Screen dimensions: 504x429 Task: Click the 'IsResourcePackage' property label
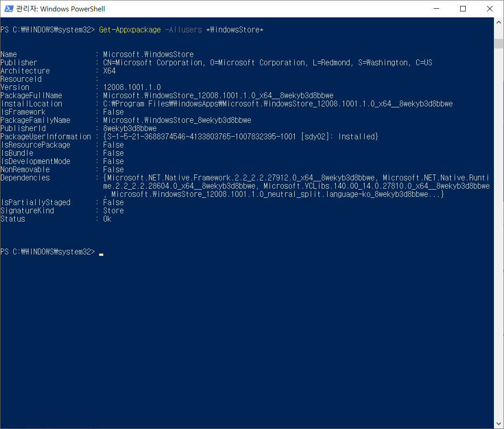[x=35, y=145]
